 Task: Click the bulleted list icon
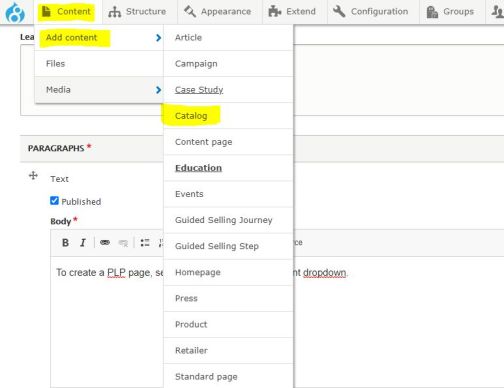pos(145,243)
